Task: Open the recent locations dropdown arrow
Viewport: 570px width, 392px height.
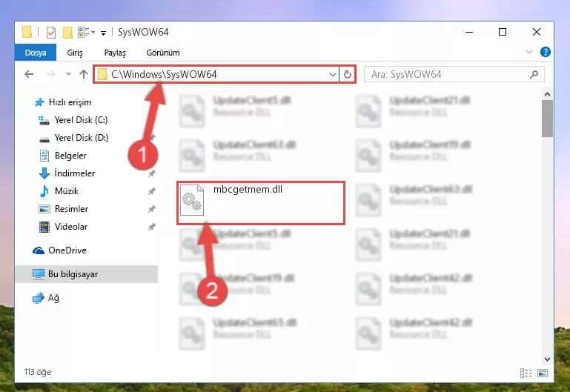Action: (68, 74)
